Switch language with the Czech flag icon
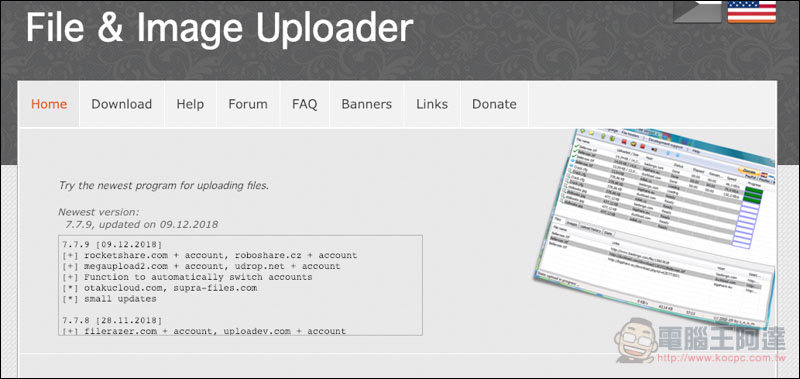This screenshot has height=379, width=800. coord(697,11)
